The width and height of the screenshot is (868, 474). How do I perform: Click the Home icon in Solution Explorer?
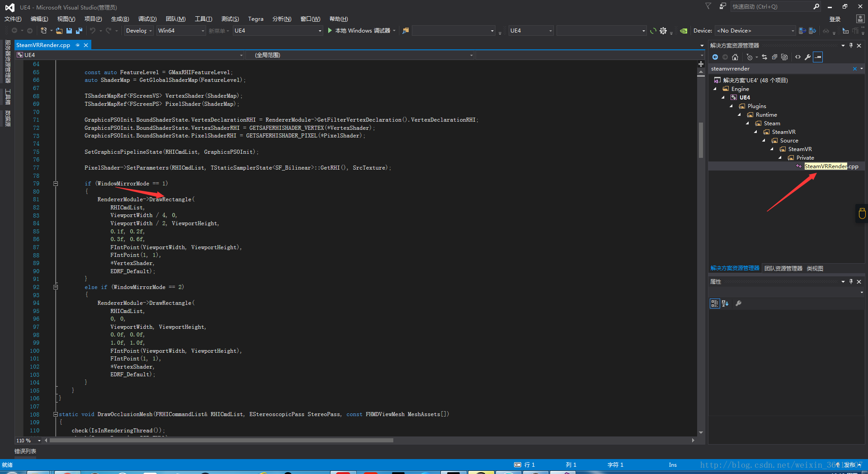click(x=735, y=57)
